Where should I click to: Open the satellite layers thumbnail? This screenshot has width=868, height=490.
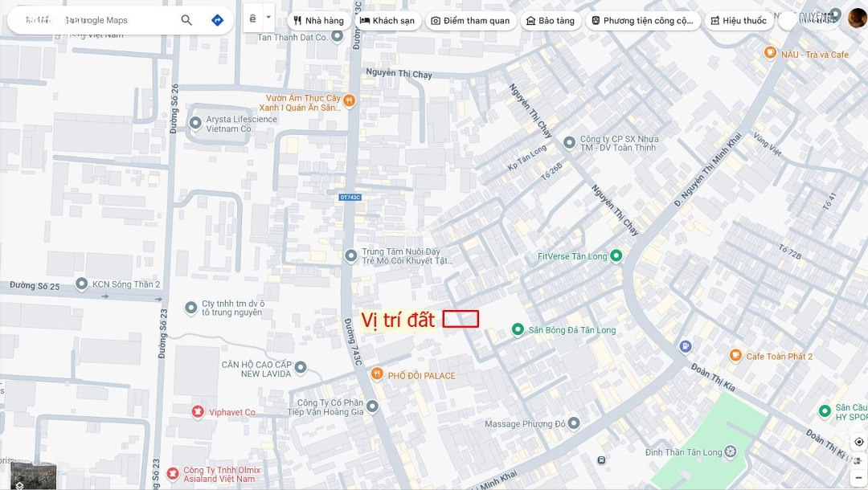tap(33, 475)
